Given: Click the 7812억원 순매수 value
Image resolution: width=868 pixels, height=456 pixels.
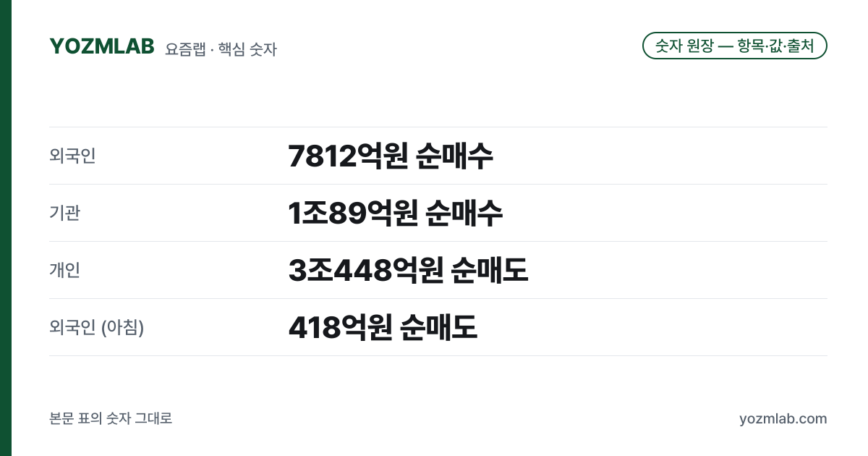Looking at the screenshot, I should 391,156.
